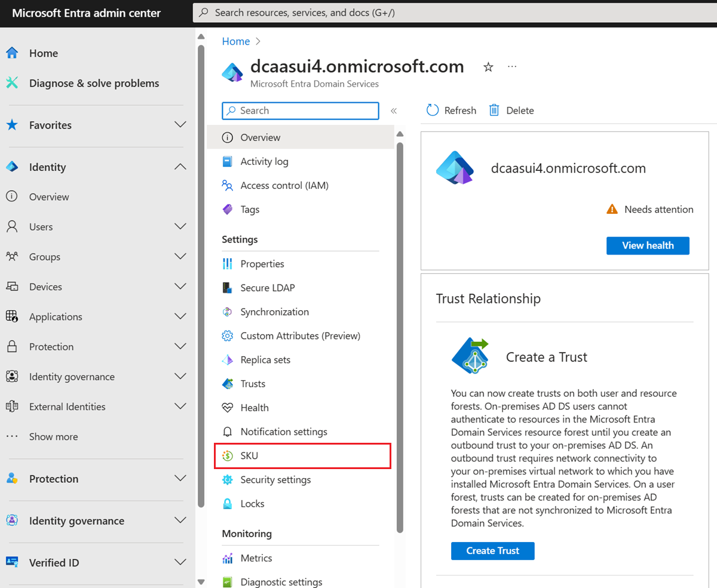The image size is (717, 588).
Task: Click the Access control (IAM) icon
Action: point(227,185)
